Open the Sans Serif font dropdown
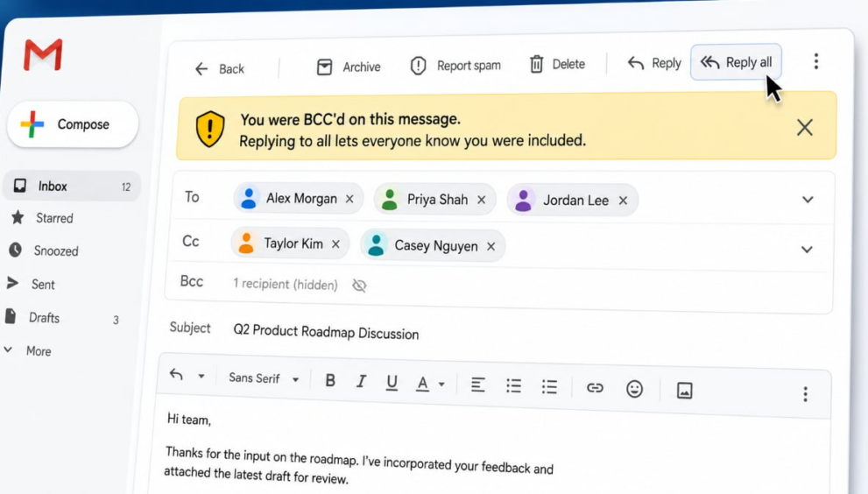Screen dimensions: 868x494 pos(264,378)
